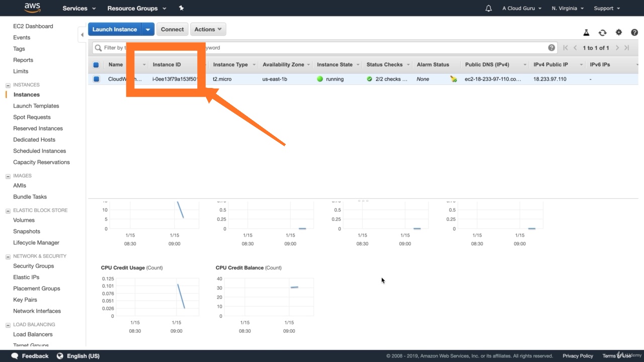The image size is (644, 362).
Task: Collapse the left sidebar with the arrow control
Action: (x=82, y=34)
